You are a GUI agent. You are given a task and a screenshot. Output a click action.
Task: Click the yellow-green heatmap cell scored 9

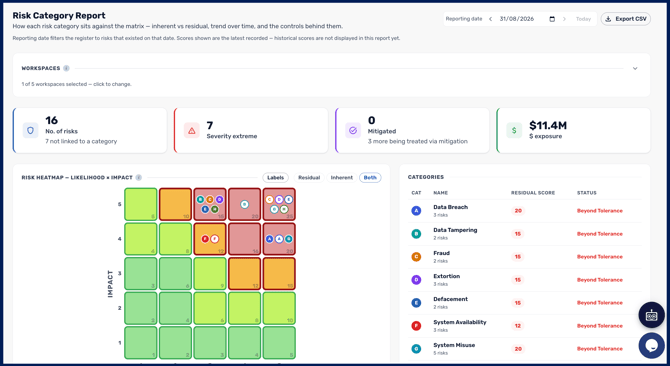tap(210, 274)
